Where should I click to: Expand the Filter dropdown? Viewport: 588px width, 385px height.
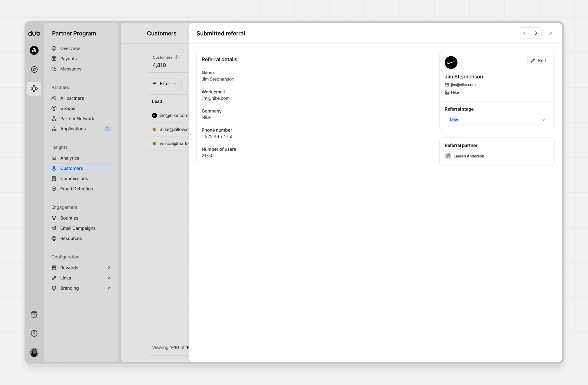[164, 84]
